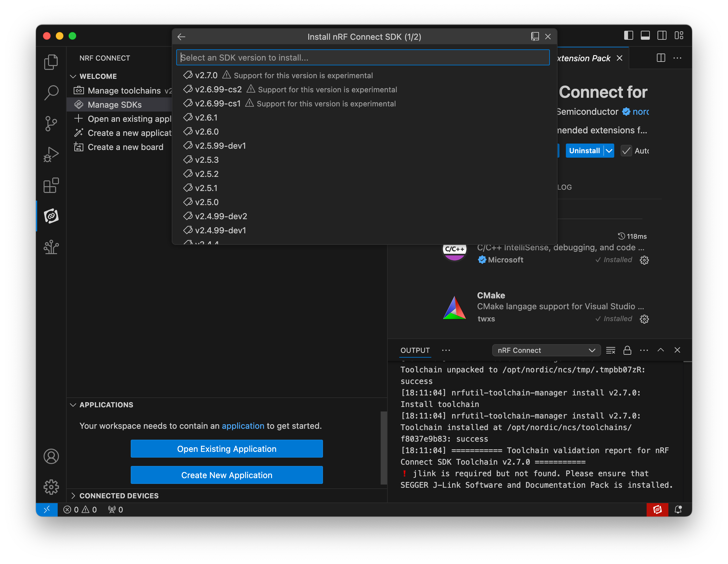Choose SDK version v2.6.0
This screenshot has width=728, height=564.
coord(364,132)
